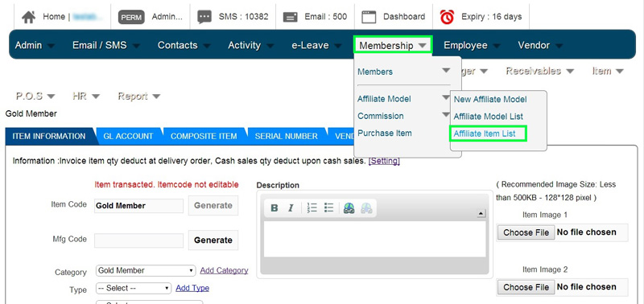Expand the Commission submenu

[x=404, y=116]
